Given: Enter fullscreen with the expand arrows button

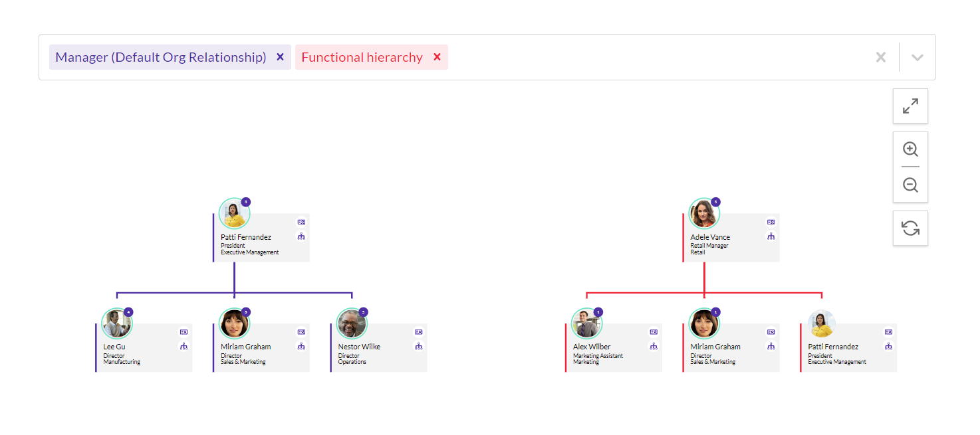Looking at the screenshot, I should click(x=910, y=106).
